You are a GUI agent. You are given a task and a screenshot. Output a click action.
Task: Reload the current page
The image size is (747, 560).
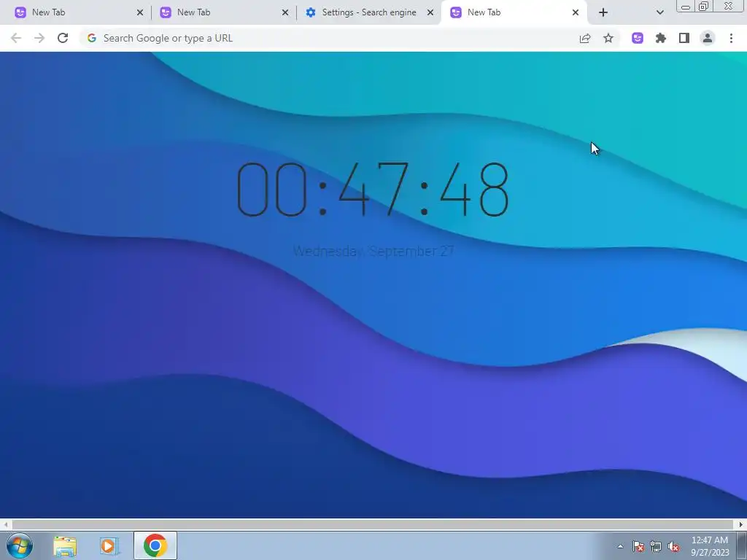click(63, 38)
